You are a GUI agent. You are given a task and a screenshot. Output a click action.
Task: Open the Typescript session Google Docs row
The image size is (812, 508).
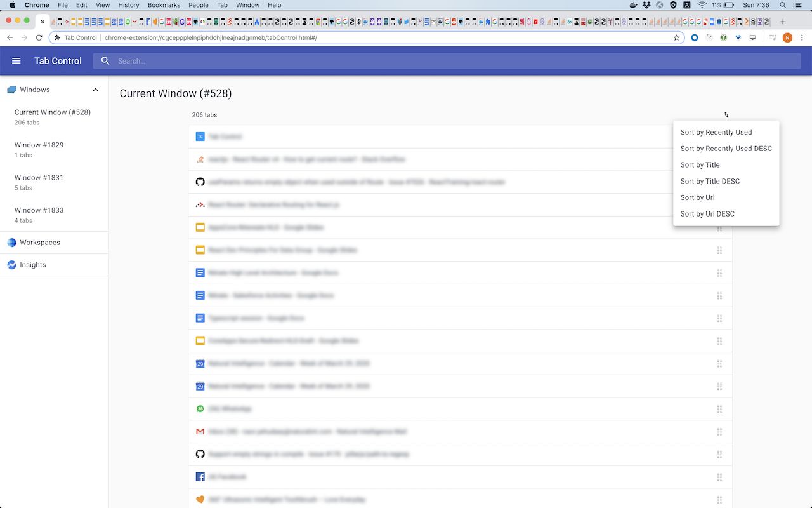pyautogui.click(x=460, y=318)
